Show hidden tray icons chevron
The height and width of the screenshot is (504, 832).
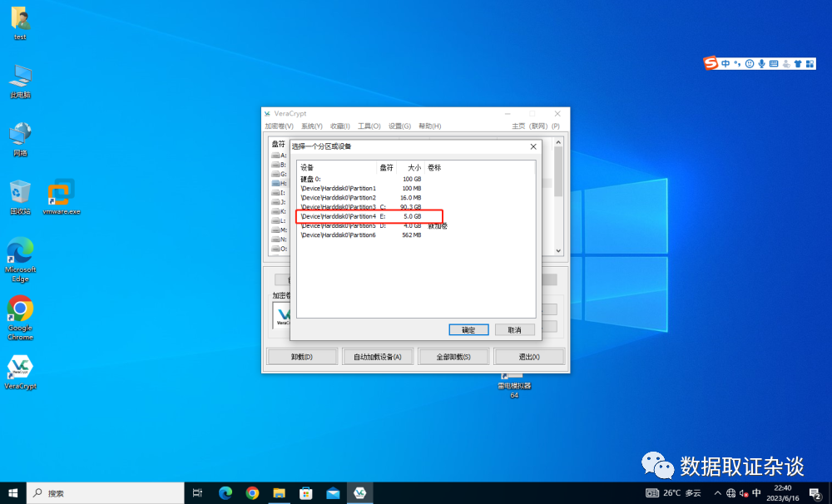pos(717,493)
